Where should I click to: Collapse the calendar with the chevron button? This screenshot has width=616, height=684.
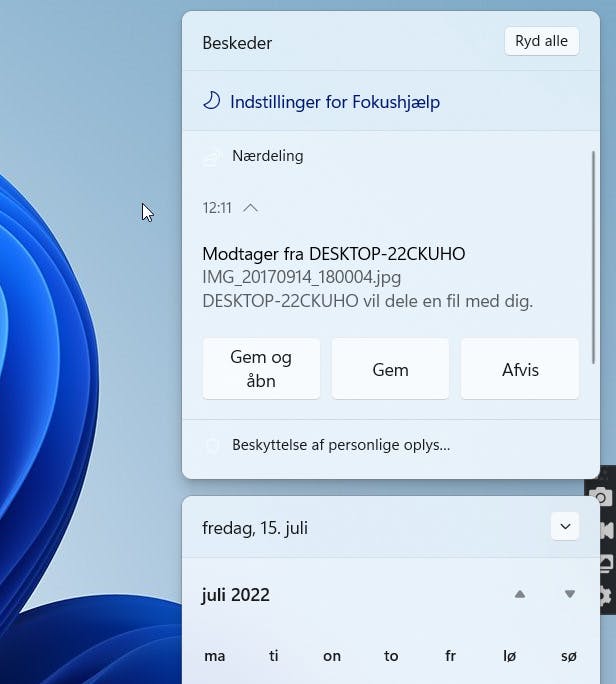coord(565,526)
